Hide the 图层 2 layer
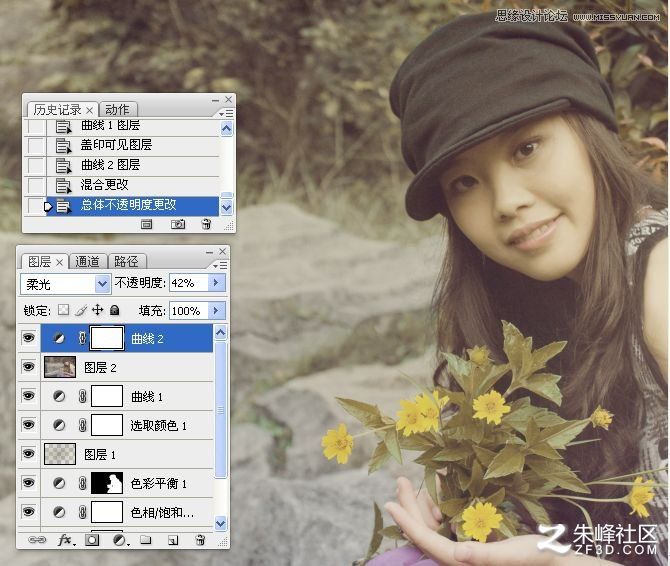The image size is (670, 566). (29, 367)
